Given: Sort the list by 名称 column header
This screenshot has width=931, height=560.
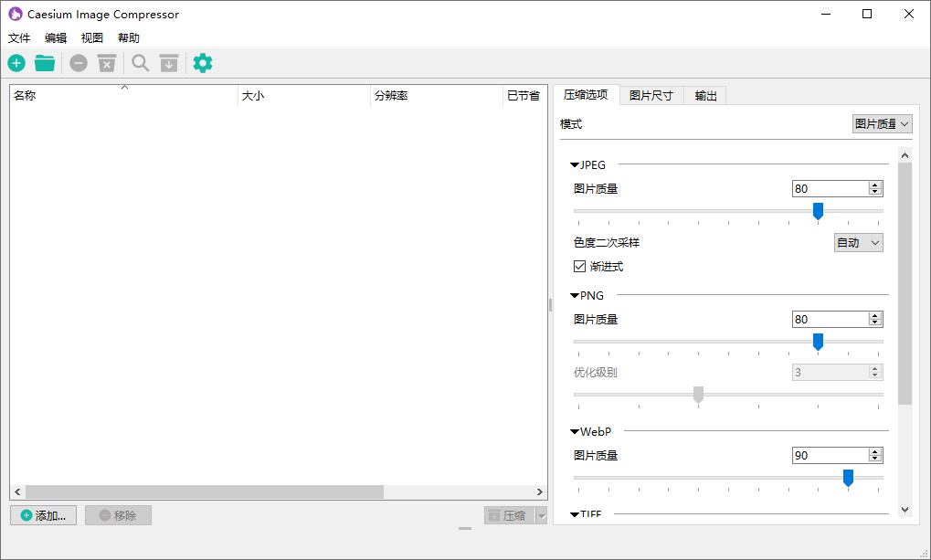Looking at the screenshot, I should pos(124,96).
